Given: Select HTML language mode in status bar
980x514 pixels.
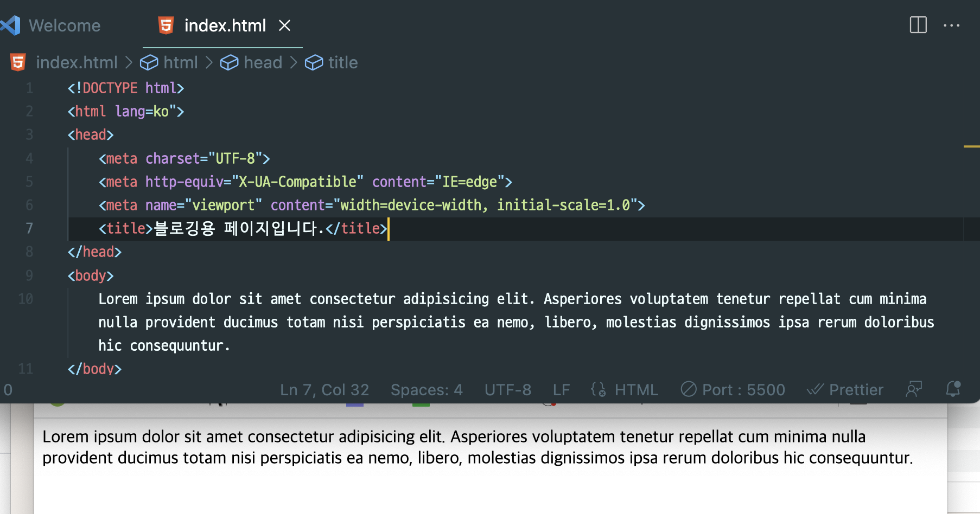Looking at the screenshot, I should point(636,390).
